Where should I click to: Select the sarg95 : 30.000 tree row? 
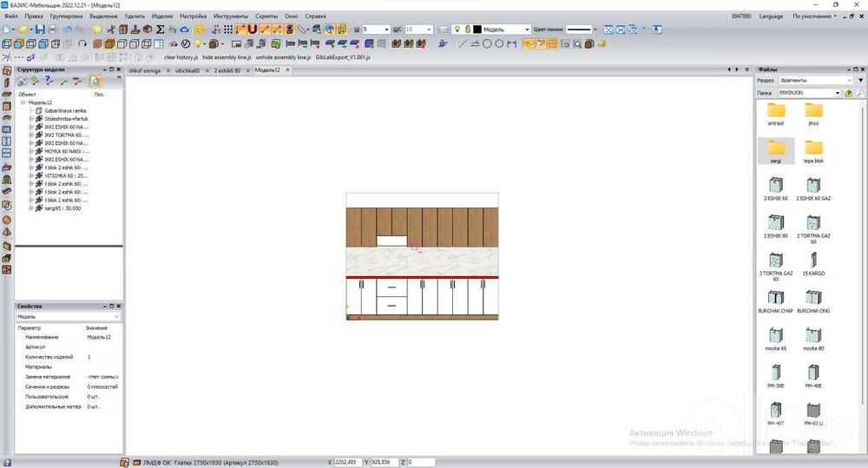[x=62, y=208]
